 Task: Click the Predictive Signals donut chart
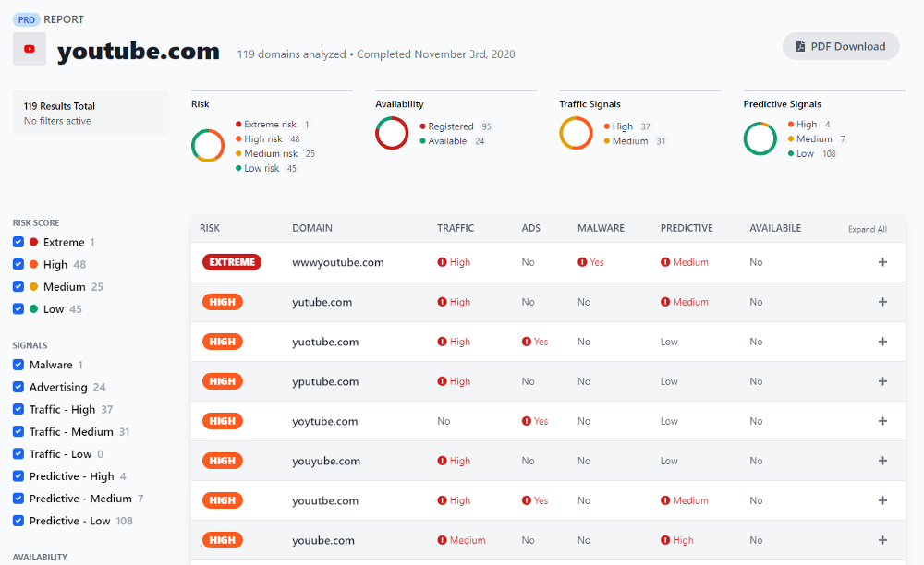click(760, 139)
